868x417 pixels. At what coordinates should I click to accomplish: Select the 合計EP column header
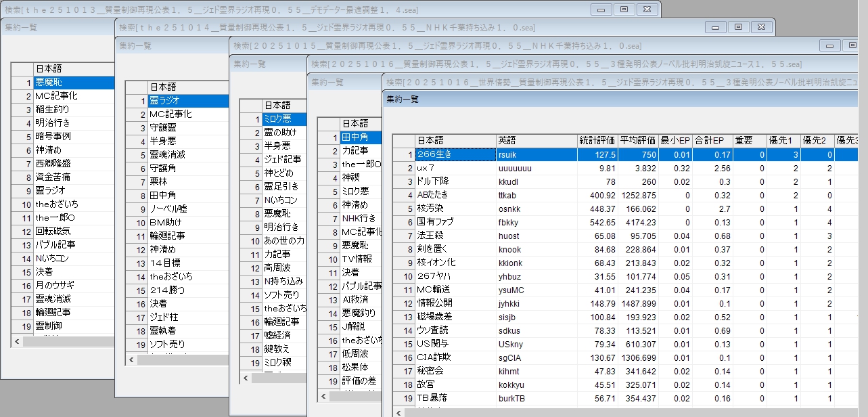click(709, 140)
